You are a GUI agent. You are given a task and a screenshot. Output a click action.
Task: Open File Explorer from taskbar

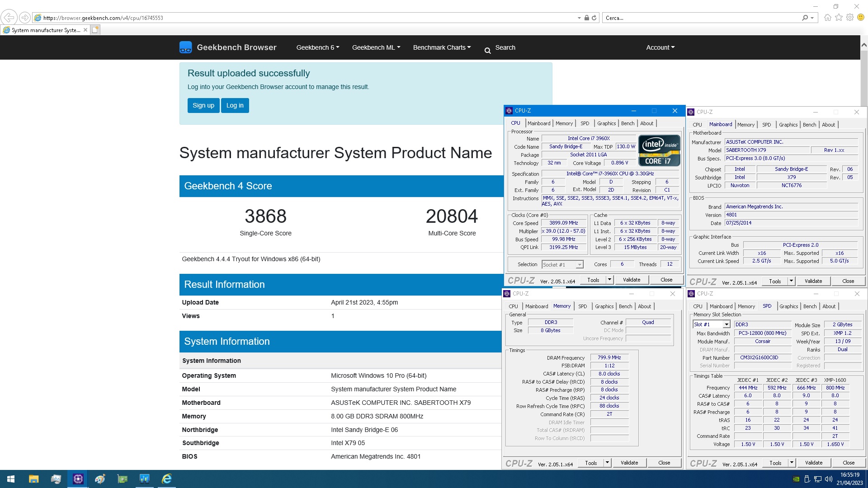click(33, 479)
